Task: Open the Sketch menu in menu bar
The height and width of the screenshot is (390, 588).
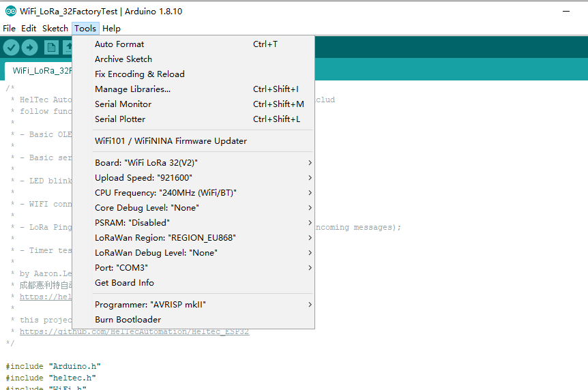Action: tap(55, 29)
